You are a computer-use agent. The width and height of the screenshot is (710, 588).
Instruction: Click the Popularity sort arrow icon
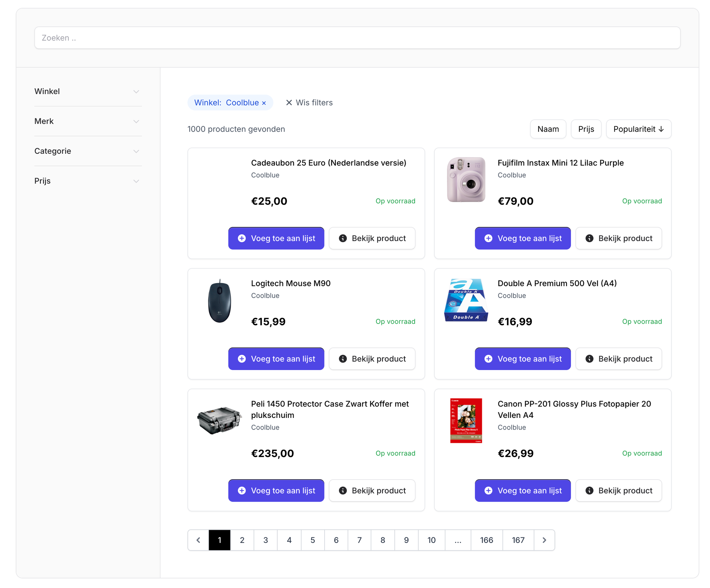661,129
